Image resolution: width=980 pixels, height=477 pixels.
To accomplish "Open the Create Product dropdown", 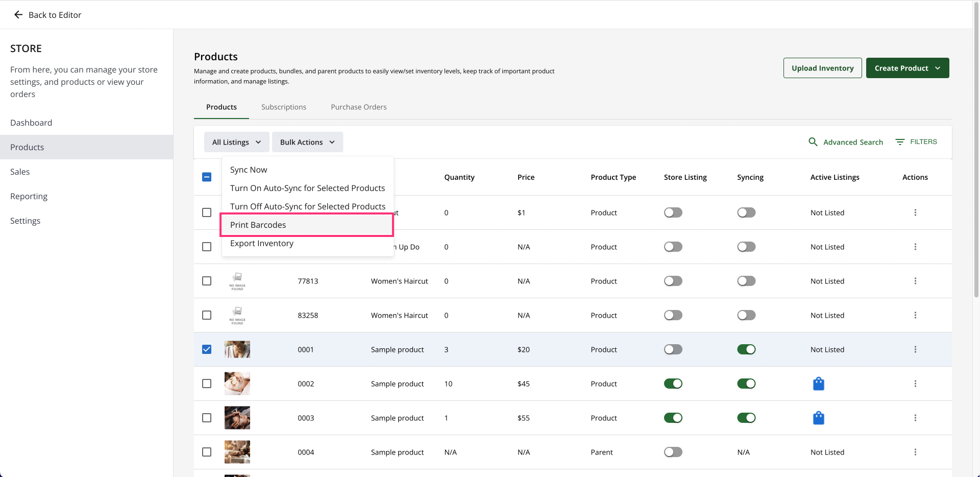I will pos(907,68).
